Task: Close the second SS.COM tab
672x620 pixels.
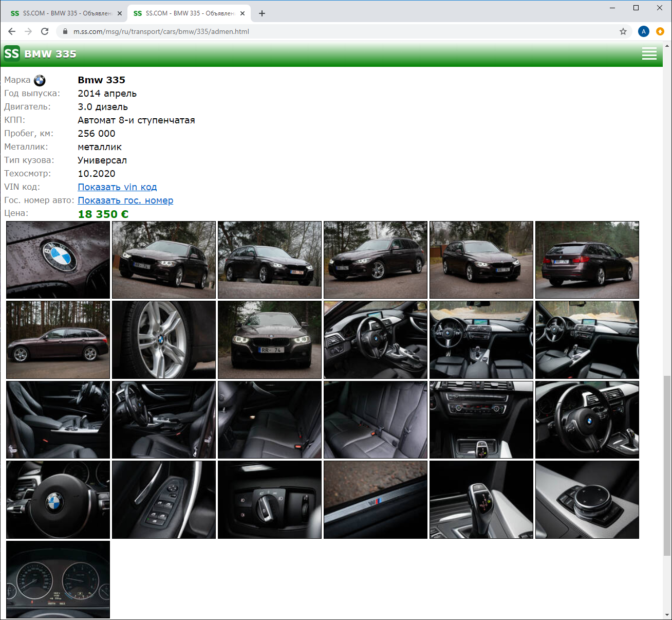Action: 242,13
